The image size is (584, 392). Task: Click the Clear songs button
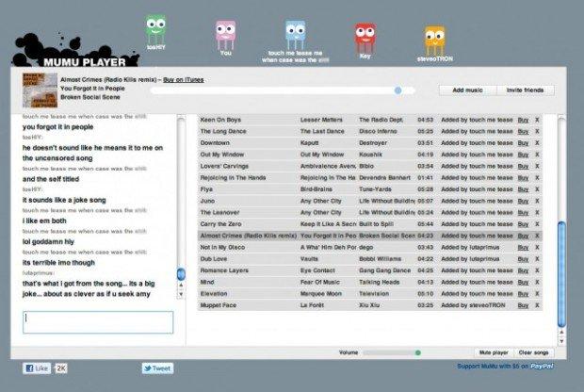pos(533,352)
